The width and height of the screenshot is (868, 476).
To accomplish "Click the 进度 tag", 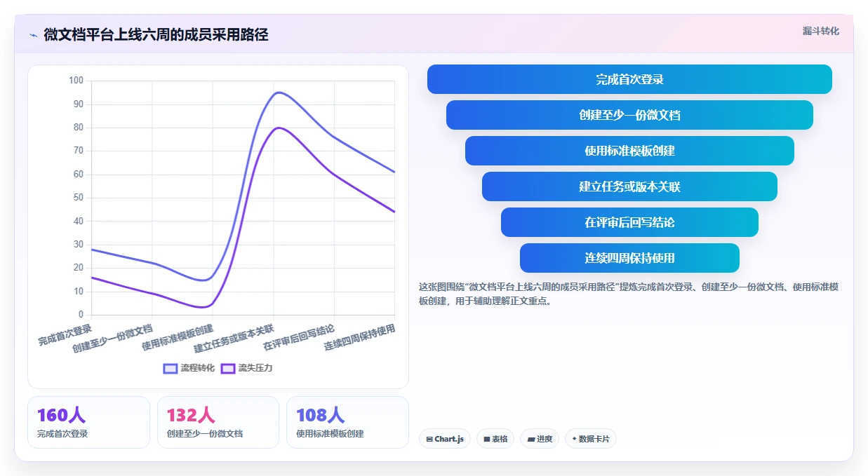I will [540, 439].
